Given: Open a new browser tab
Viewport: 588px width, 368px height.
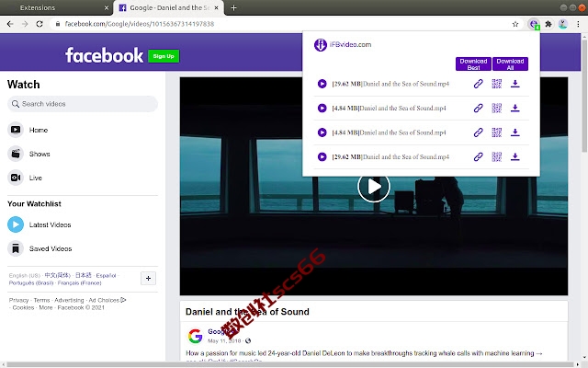Looking at the screenshot, I should (233, 7).
